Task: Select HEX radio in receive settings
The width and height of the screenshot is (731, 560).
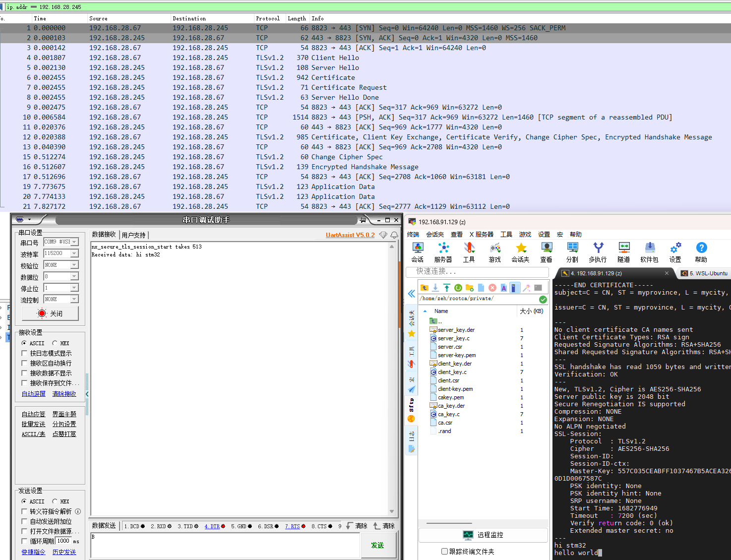Action: point(55,343)
